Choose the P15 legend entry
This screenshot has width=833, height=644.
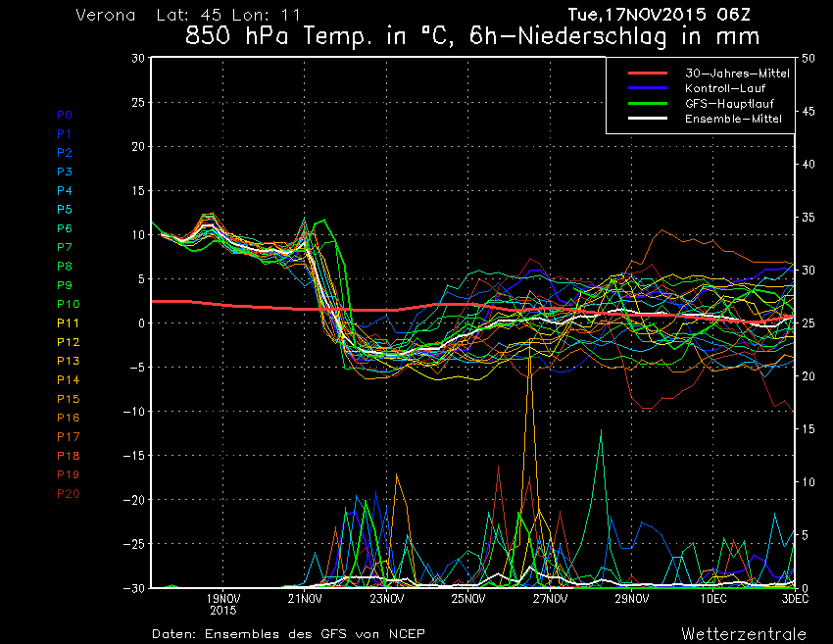pos(68,399)
